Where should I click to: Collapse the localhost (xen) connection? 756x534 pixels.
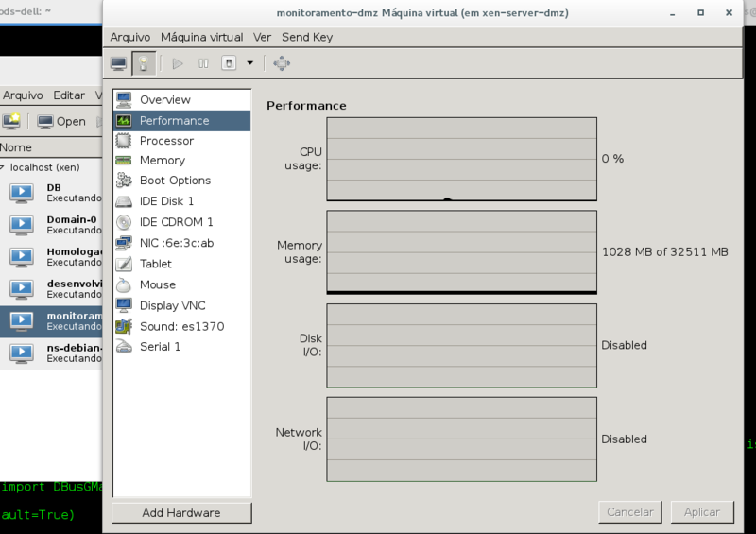(x=3, y=167)
